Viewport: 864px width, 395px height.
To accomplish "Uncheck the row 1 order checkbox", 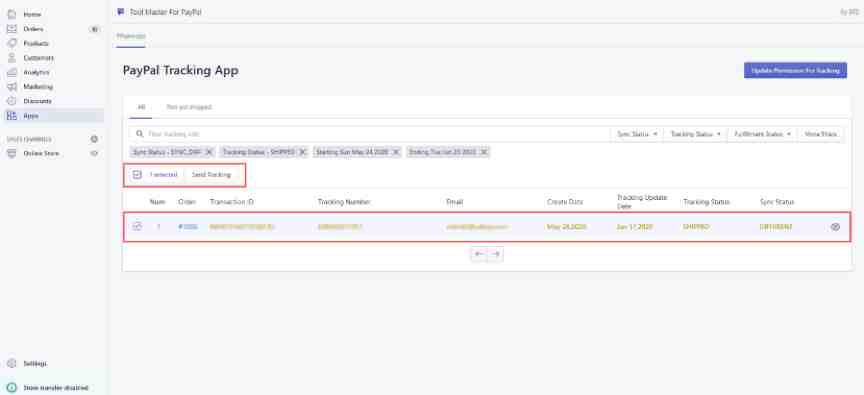I will [x=137, y=226].
